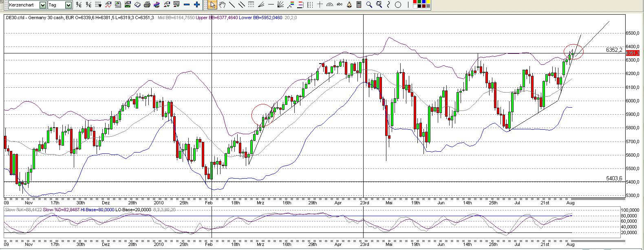
Task: Click the 60,0000 stochastic axis label
Action: [x=629, y=221]
